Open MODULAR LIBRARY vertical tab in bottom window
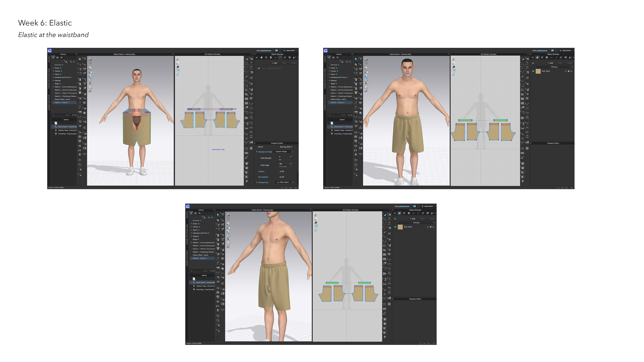This screenshot has height=362, width=644. pyautogui.click(x=187, y=258)
